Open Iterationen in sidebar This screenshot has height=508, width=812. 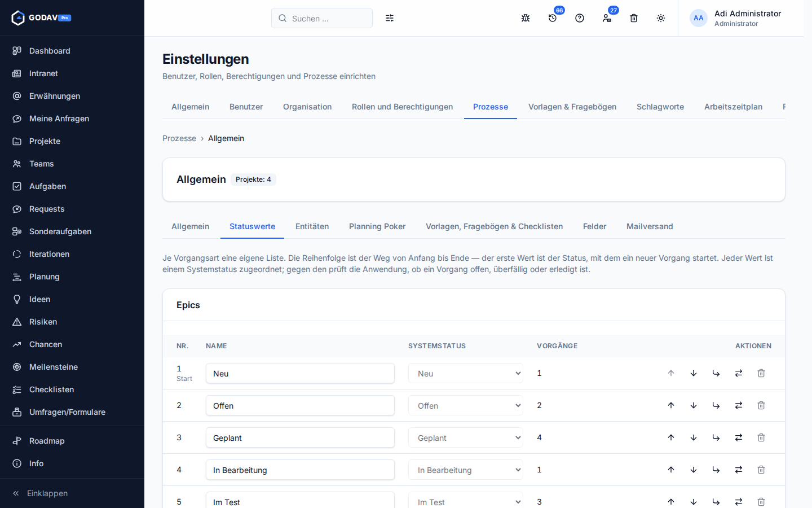pyautogui.click(x=72, y=254)
